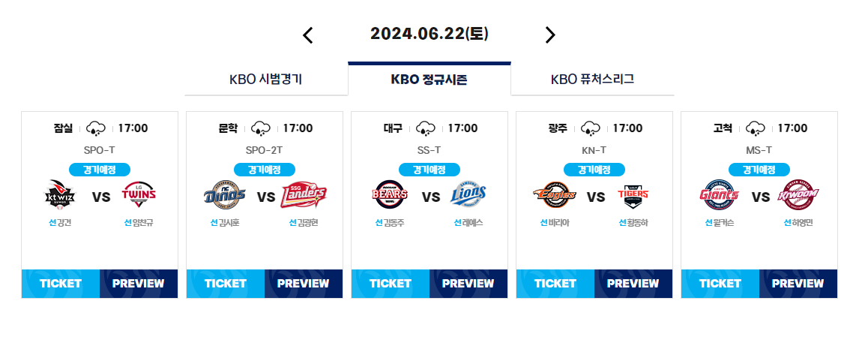Click the LG Twins team logo
868x340 pixels.
(139, 194)
